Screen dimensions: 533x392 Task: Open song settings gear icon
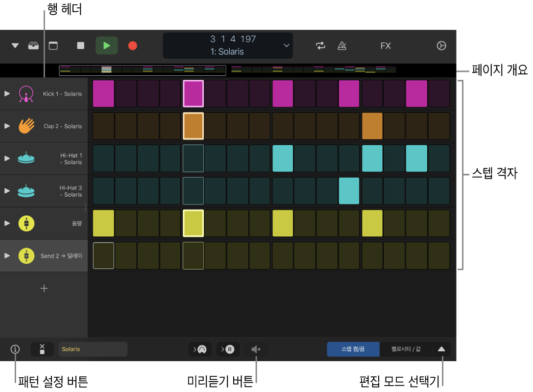click(441, 46)
